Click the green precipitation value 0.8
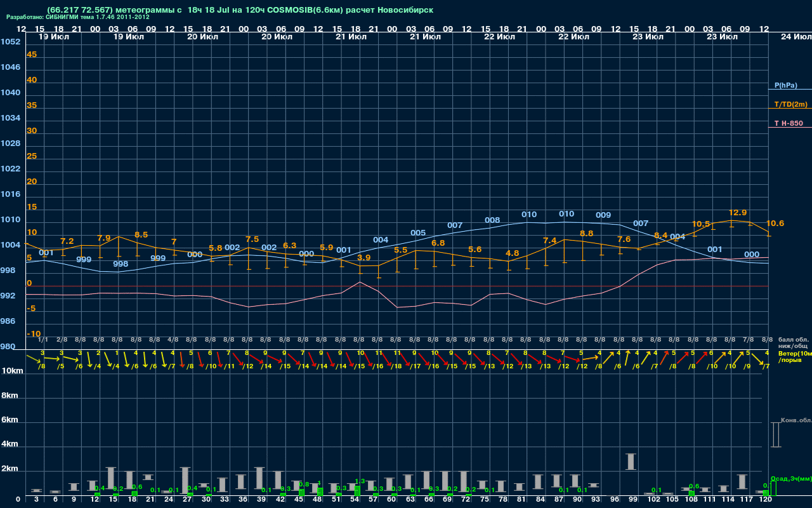812x508 pixels. tap(304, 485)
